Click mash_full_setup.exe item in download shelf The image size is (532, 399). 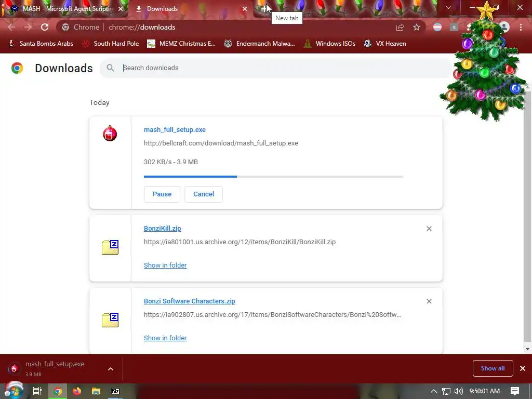click(x=54, y=368)
